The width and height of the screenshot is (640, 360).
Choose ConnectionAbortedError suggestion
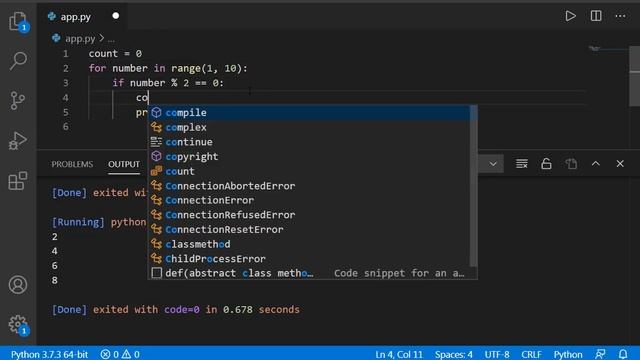point(309,186)
